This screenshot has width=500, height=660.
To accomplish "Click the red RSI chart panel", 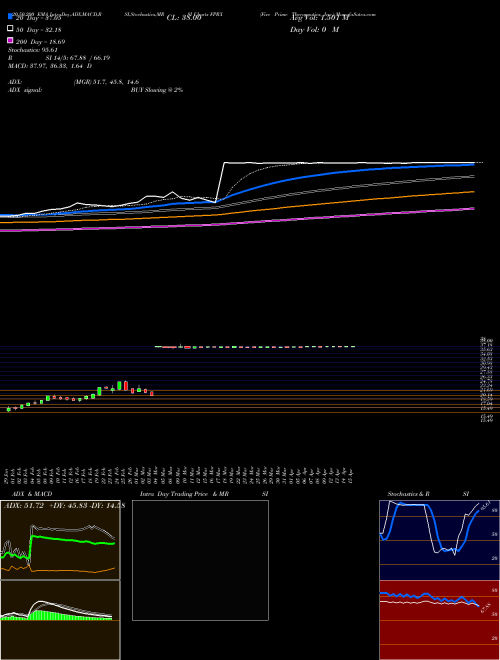I will click(x=439, y=620).
